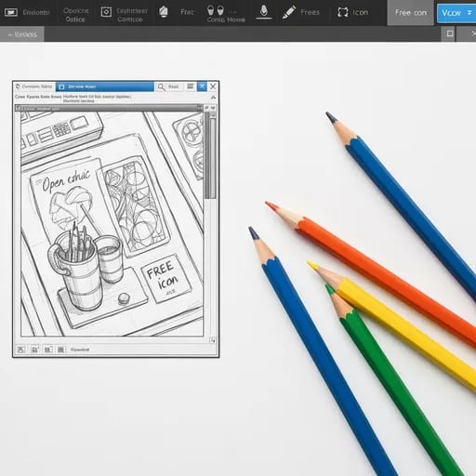Toggle the small box at left of gray header bar
476x476 pixels.
(19, 108)
